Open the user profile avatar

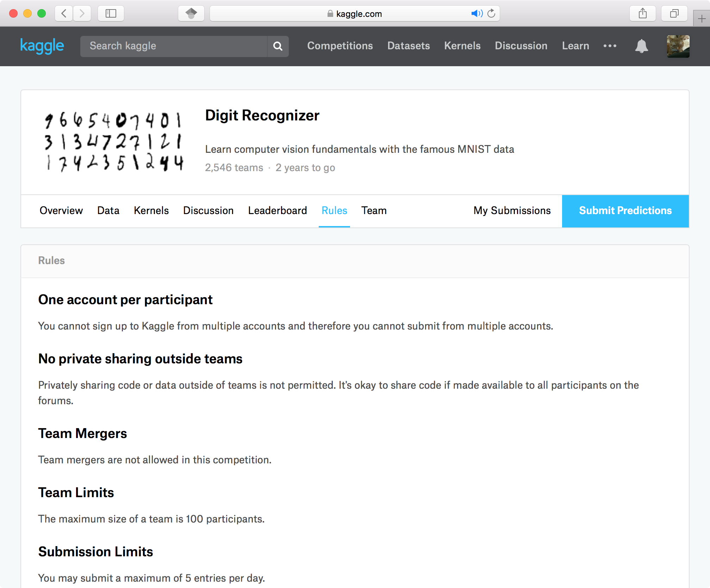coord(678,46)
